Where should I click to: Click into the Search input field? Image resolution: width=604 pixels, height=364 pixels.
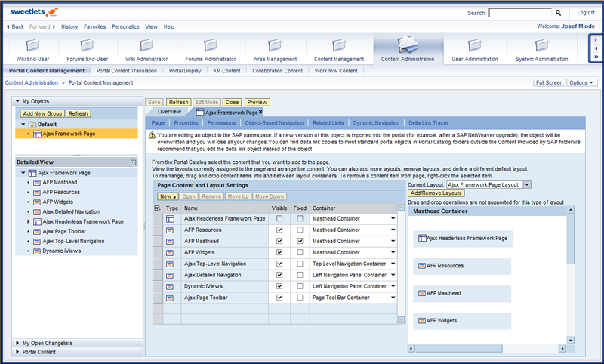[520, 13]
